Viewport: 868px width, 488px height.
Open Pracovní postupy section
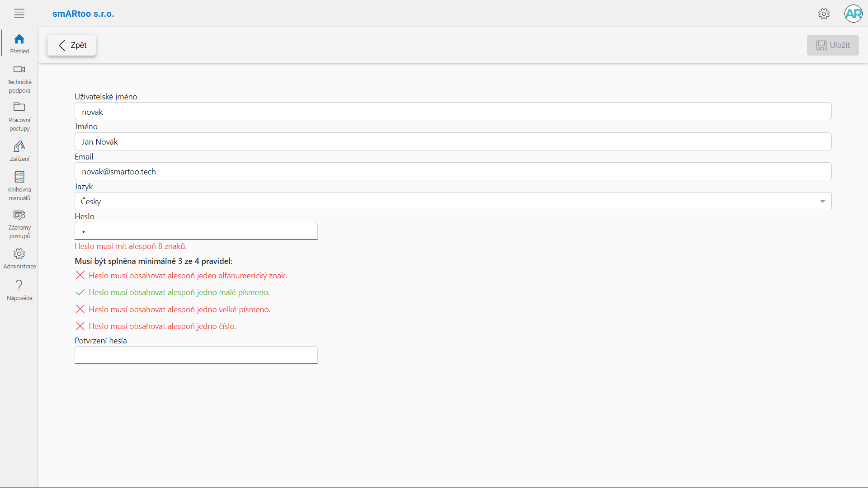tap(19, 117)
